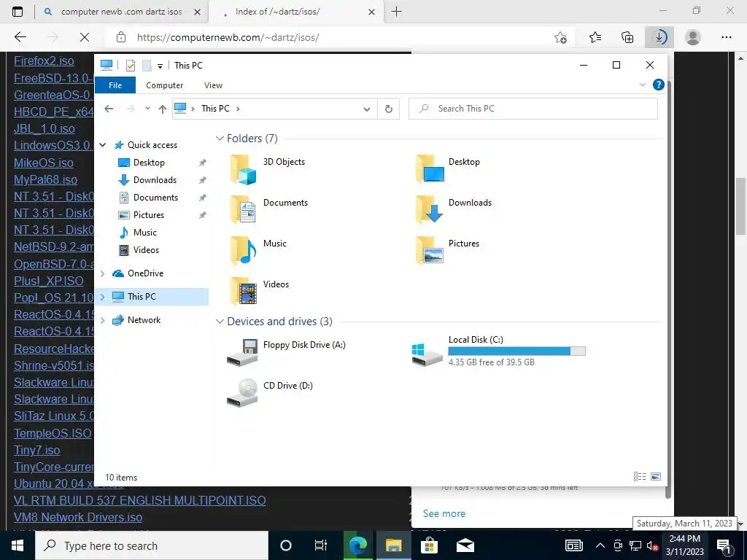Select Music in navigation pane

click(x=145, y=233)
